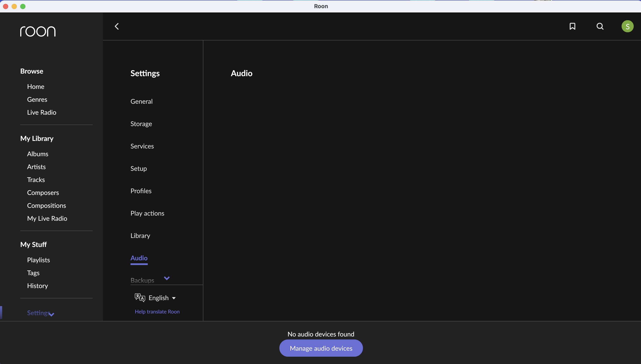Open My Live Radio
641x364 pixels.
(47, 219)
